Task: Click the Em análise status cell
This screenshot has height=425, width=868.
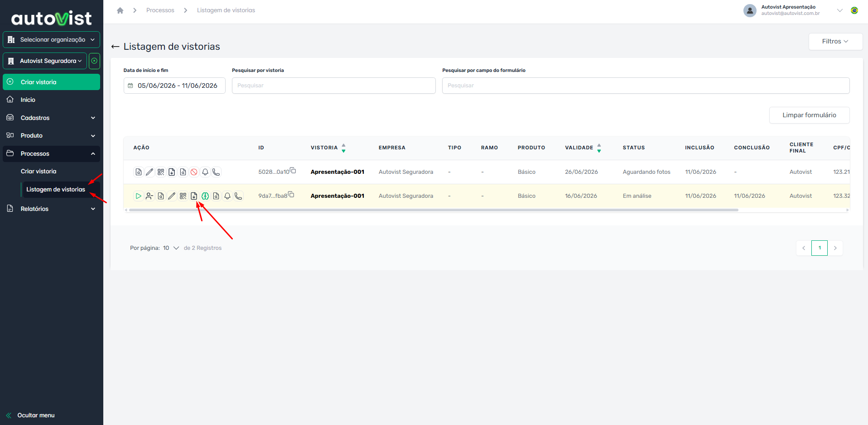Action: click(x=637, y=196)
